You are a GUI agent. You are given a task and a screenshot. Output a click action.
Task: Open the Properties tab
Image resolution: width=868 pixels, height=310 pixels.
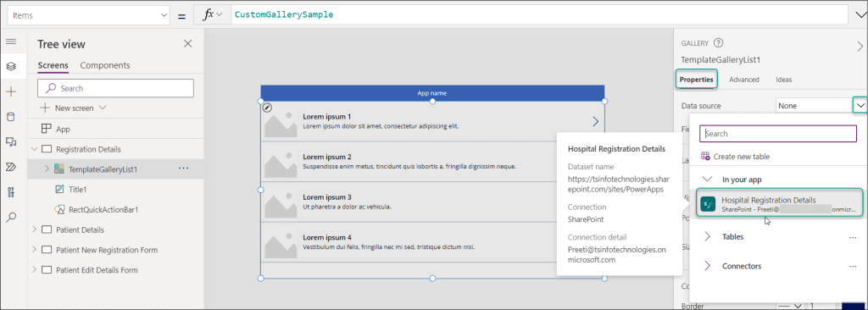[x=696, y=79]
